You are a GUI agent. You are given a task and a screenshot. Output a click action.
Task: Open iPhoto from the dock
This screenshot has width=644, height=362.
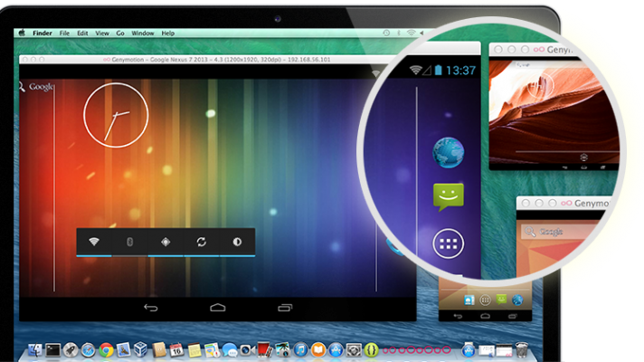coord(282,350)
